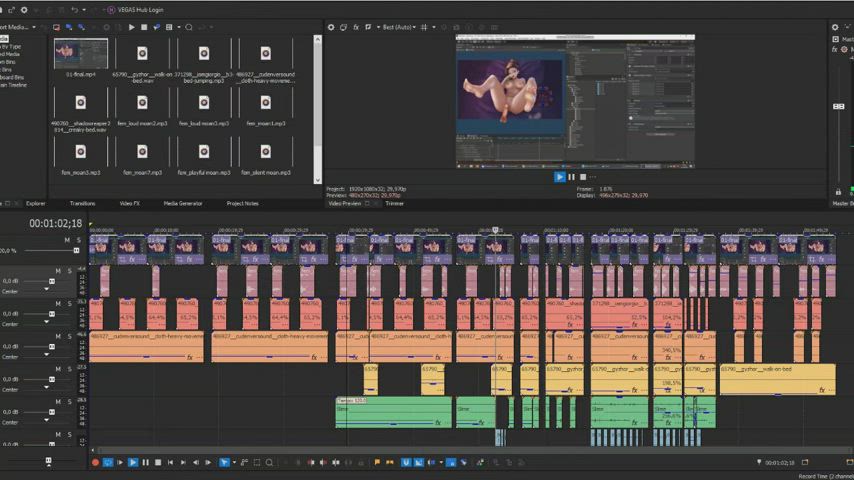Open the settings gear in the top toolbar
Screen dimensions: 854x480
pyautogui.click(x=24, y=10)
